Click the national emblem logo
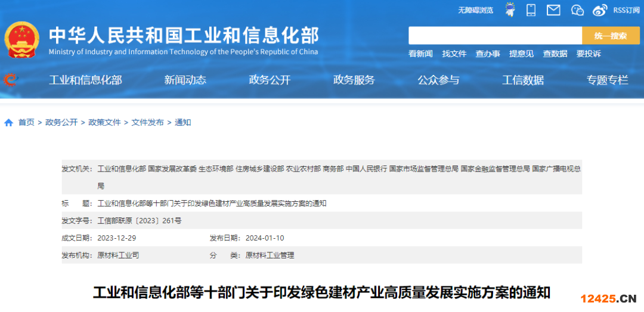Screen dimensions: 644x312 coord(22,40)
